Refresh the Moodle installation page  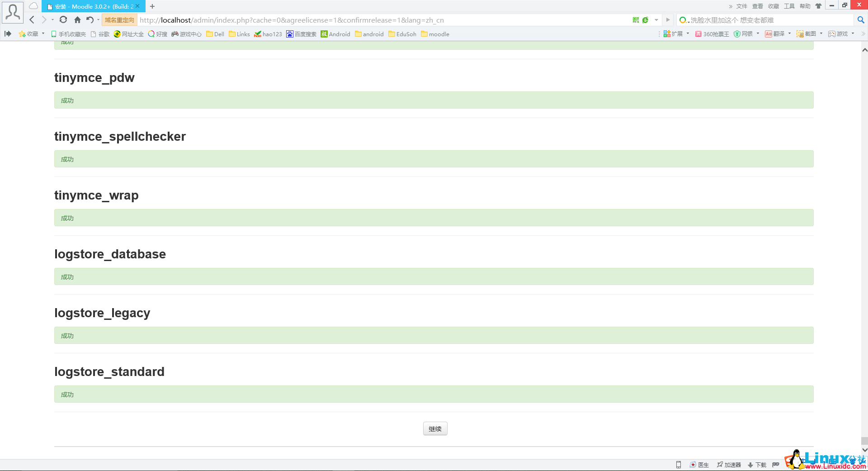(63, 20)
